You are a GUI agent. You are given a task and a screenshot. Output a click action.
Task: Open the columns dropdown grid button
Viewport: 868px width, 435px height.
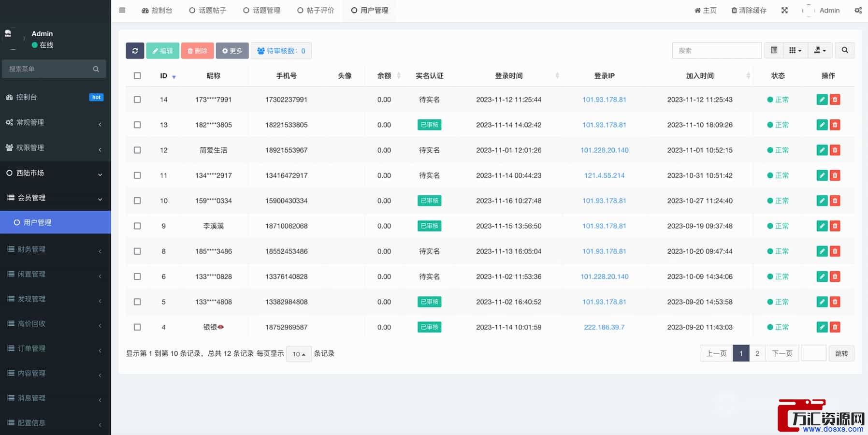tap(795, 50)
